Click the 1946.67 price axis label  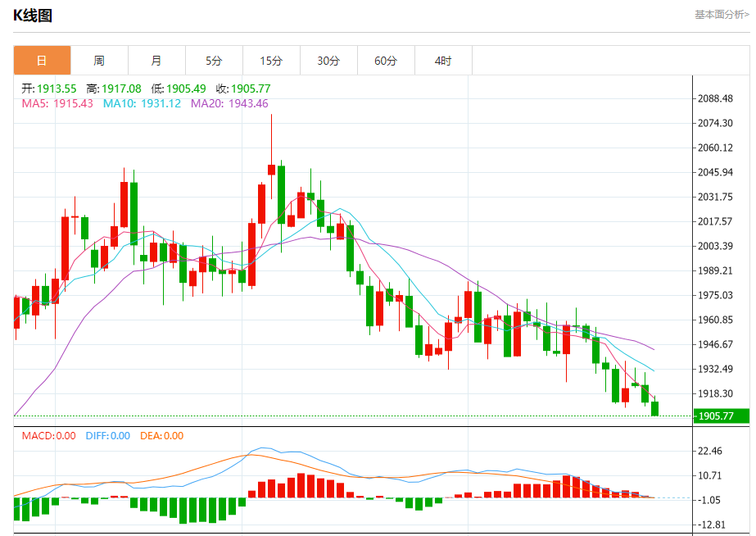[x=716, y=344]
